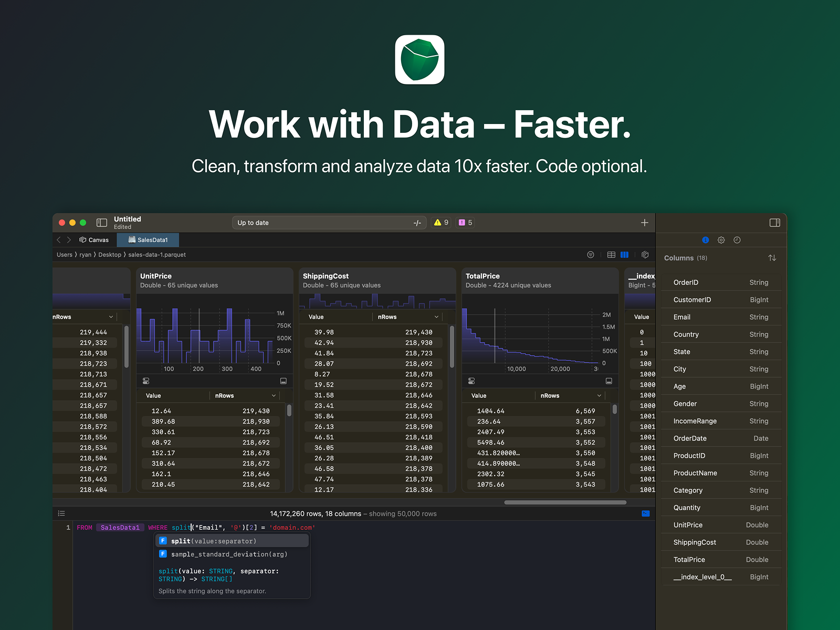
Task: Open UnitPrice chart options icon
Action: tap(146, 381)
